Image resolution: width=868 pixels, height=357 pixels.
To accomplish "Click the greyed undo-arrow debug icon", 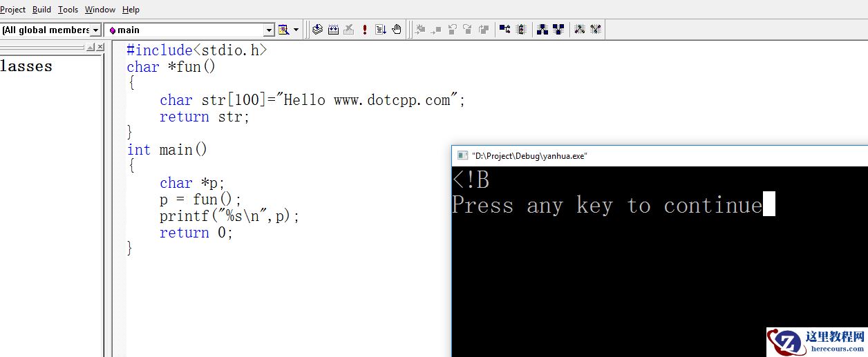I will [452, 30].
